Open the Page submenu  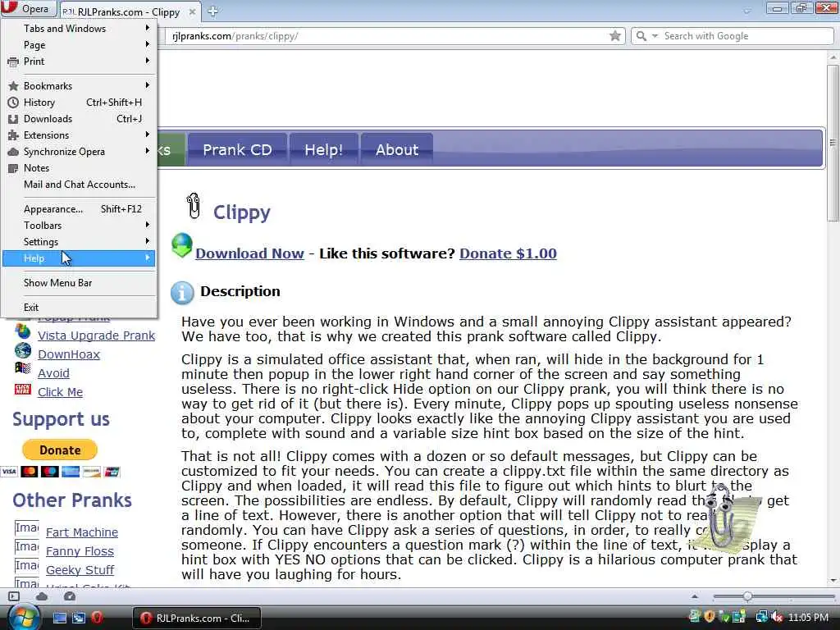[79, 45]
